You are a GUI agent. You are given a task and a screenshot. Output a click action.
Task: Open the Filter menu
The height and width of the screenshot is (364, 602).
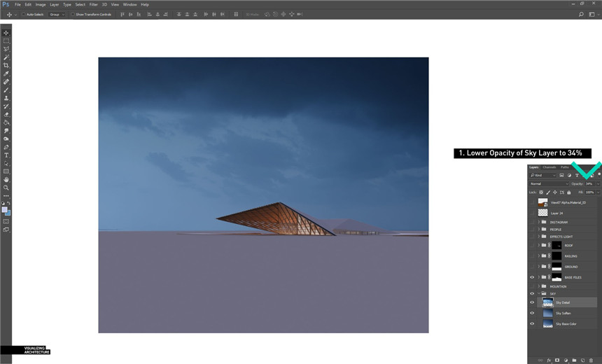point(93,4)
